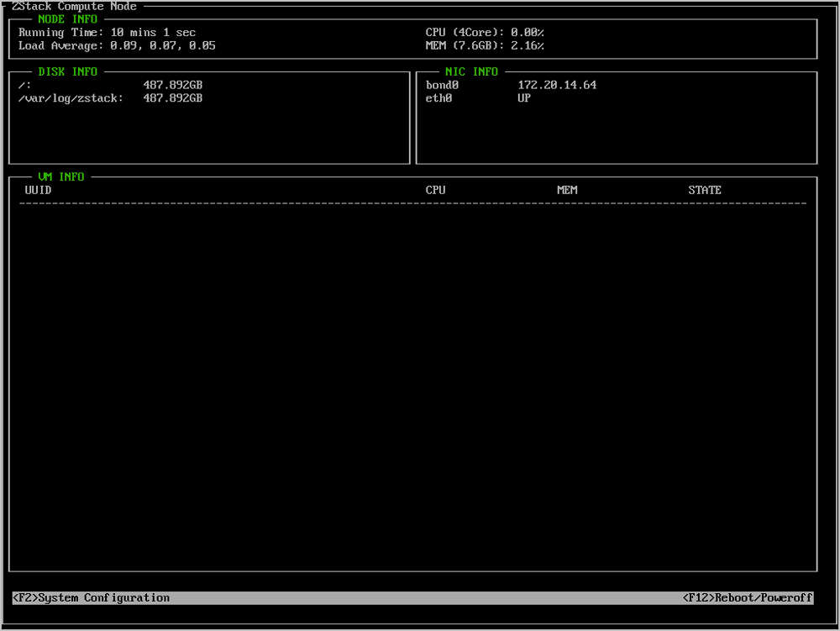
Task: Select the VM INFO panel header
Action: (x=61, y=177)
